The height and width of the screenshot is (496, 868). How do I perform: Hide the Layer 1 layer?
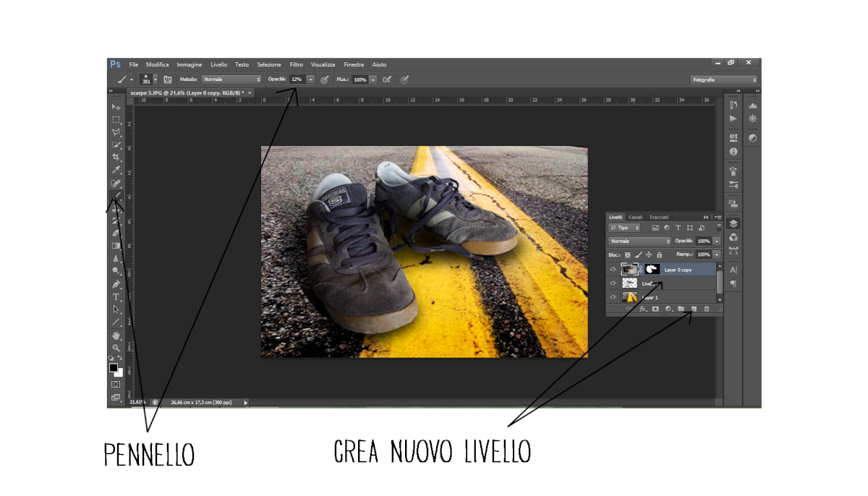(613, 297)
